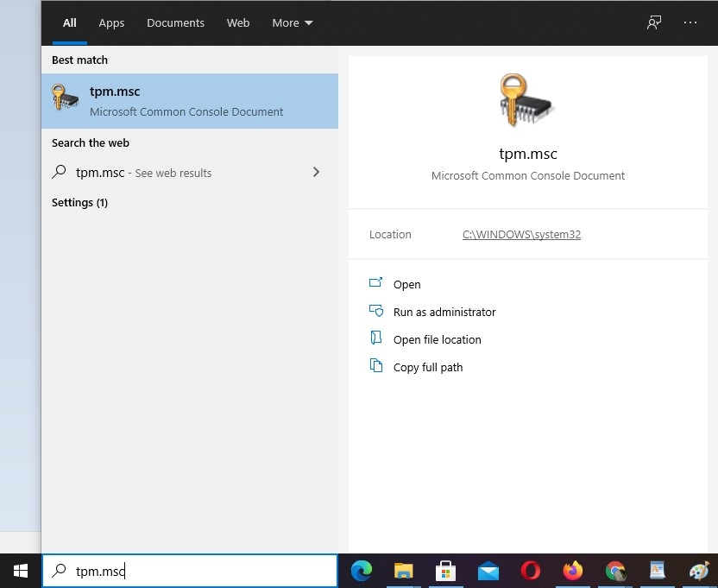This screenshot has height=588, width=718.
Task: Launch Opera browser from the taskbar
Action: pos(530,571)
